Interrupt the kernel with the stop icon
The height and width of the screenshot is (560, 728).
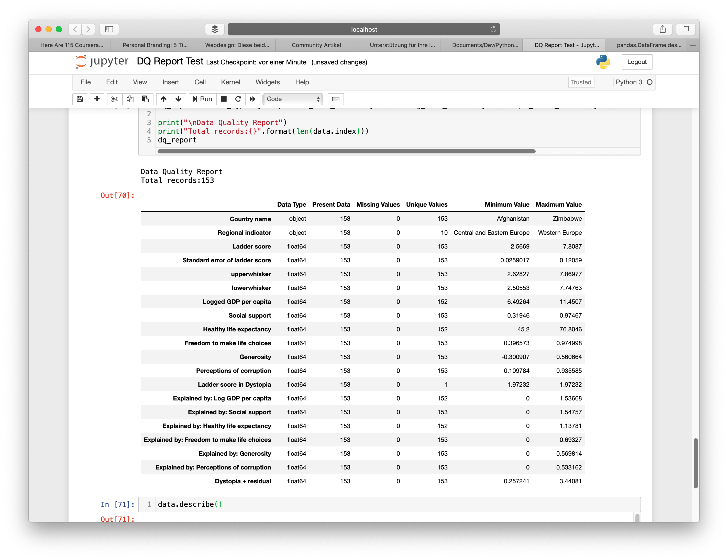pos(223,99)
